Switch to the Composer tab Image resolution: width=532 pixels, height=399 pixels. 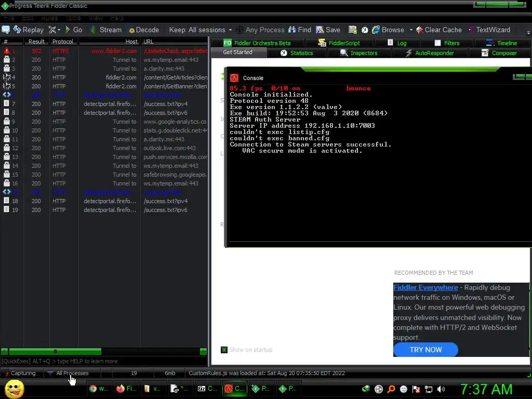[499, 53]
